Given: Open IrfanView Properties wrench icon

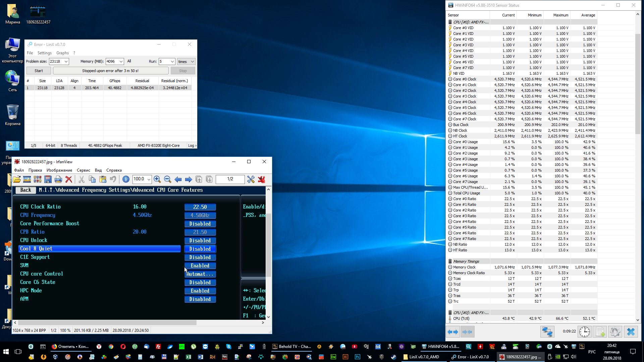Looking at the screenshot, I should 251,179.
